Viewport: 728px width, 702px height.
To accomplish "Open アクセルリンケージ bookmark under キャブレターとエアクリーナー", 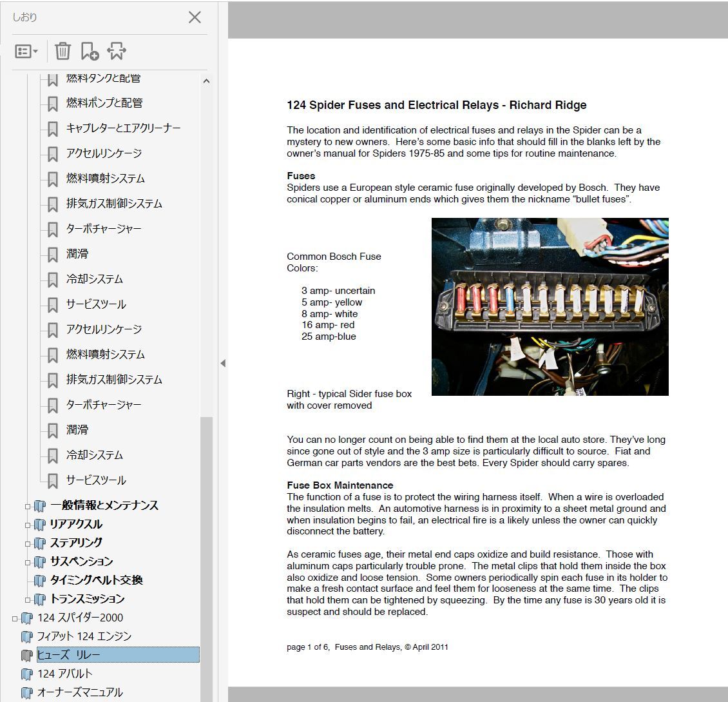I will pos(104,153).
